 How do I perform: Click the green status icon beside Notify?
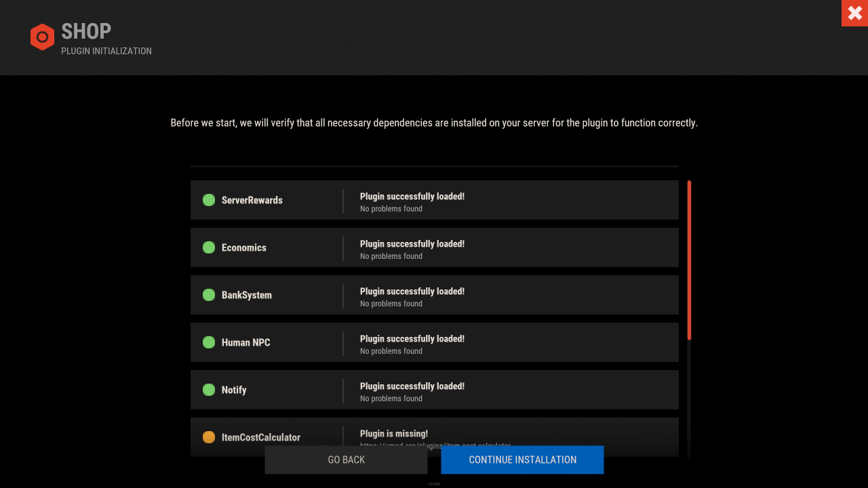(x=208, y=390)
